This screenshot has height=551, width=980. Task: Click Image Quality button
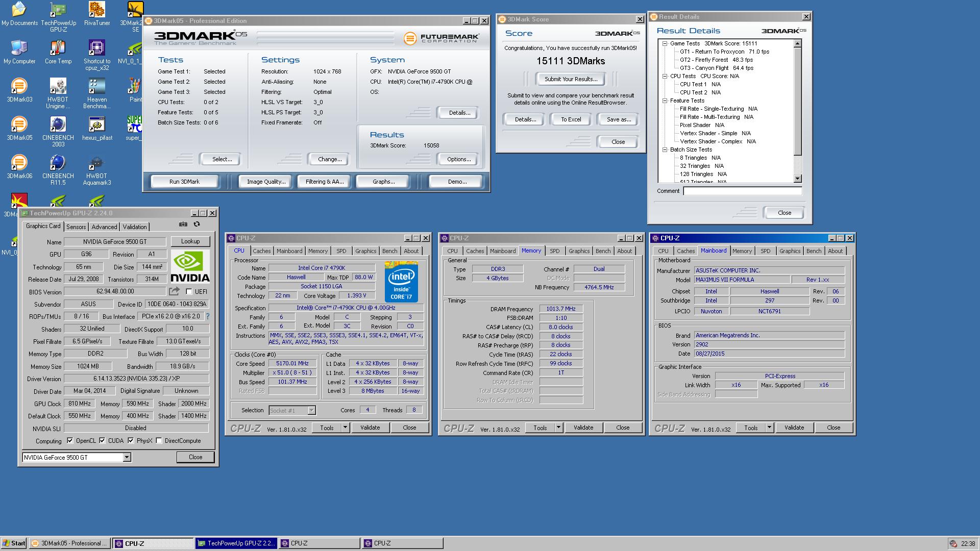tap(266, 182)
